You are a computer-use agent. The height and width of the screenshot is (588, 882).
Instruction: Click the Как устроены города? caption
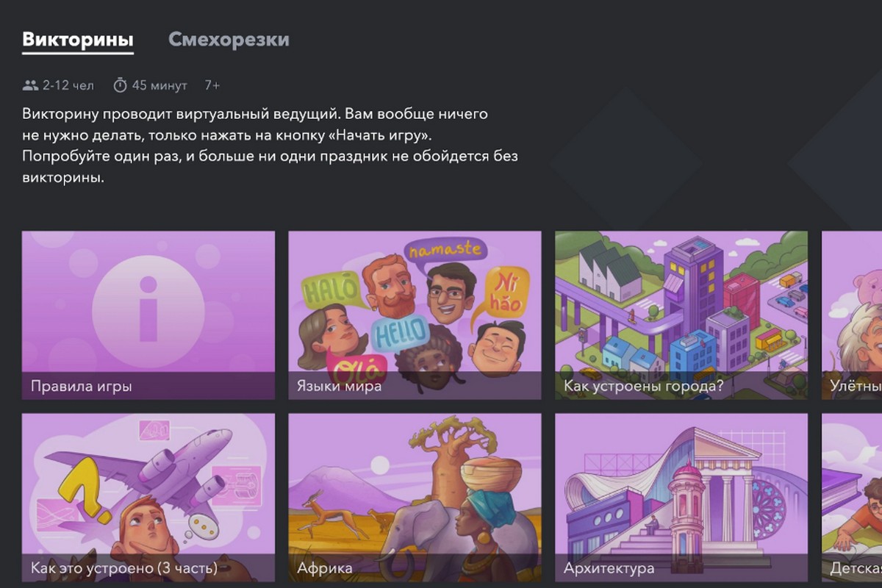pos(643,386)
